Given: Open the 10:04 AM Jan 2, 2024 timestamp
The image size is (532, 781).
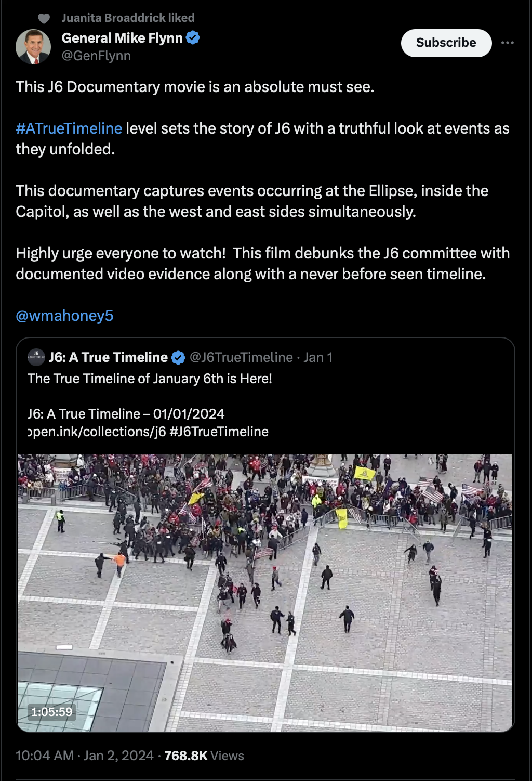Looking at the screenshot, I should pos(85,756).
